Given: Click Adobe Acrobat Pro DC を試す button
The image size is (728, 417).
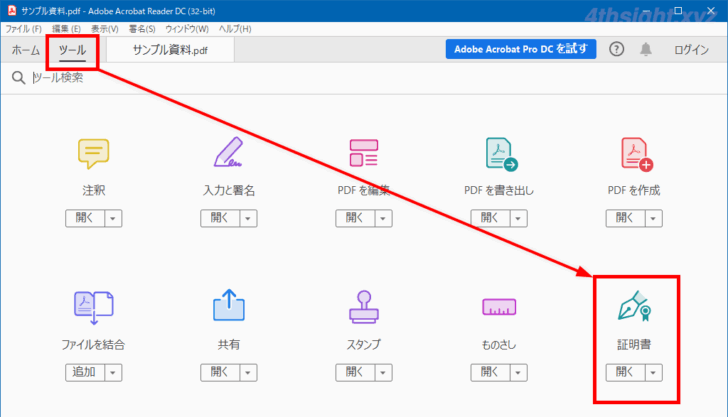Looking at the screenshot, I should pos(520,49).
